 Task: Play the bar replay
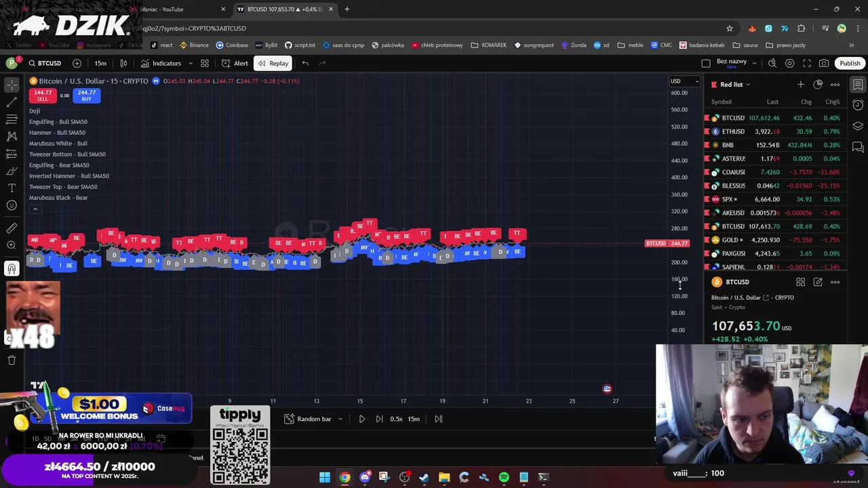pyautogui.click(x=361, y=419)
